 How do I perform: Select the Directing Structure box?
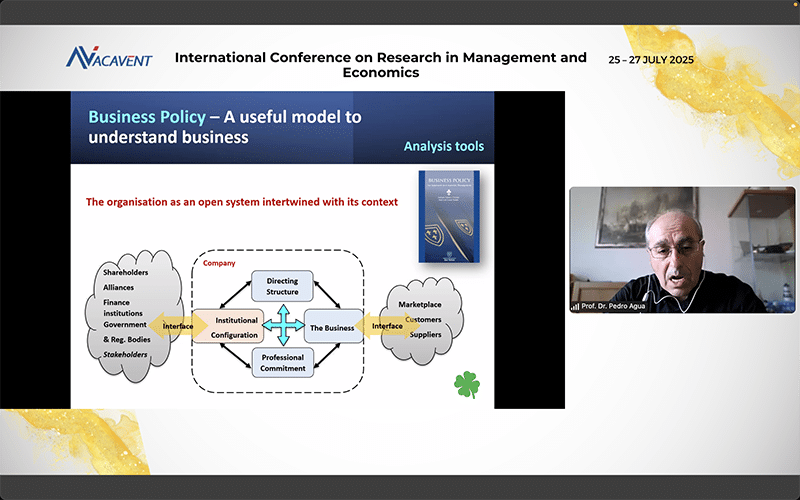(282, 287)
